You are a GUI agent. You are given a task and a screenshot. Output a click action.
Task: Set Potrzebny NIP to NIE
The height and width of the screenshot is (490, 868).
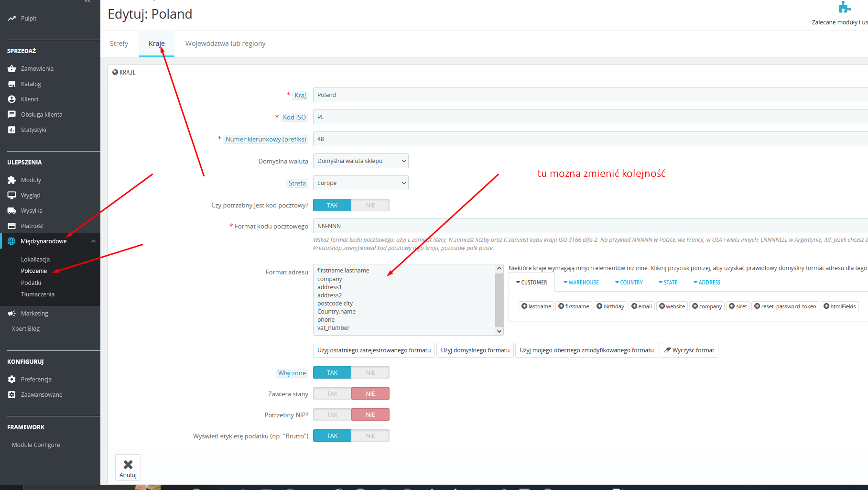[370, 415]
